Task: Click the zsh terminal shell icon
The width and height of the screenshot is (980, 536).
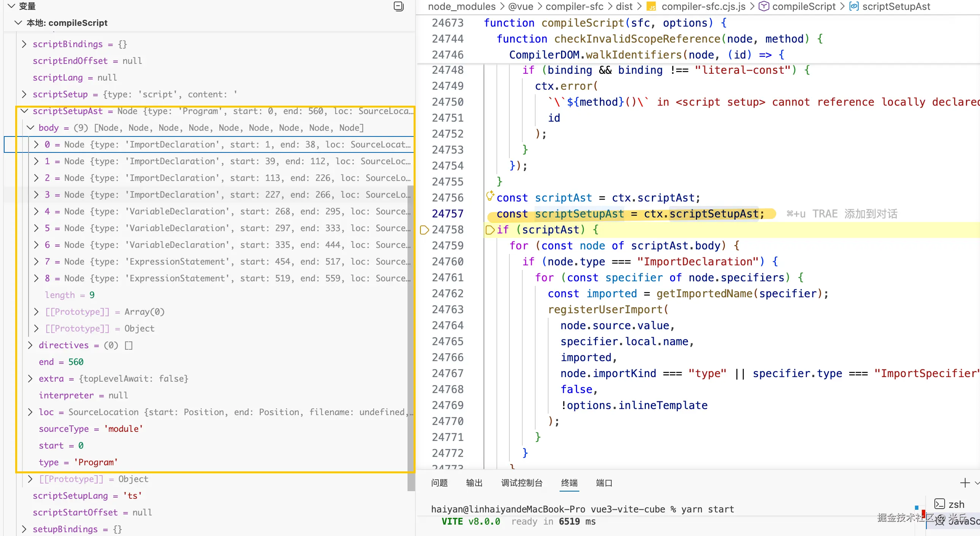Action: coord(939,504)
